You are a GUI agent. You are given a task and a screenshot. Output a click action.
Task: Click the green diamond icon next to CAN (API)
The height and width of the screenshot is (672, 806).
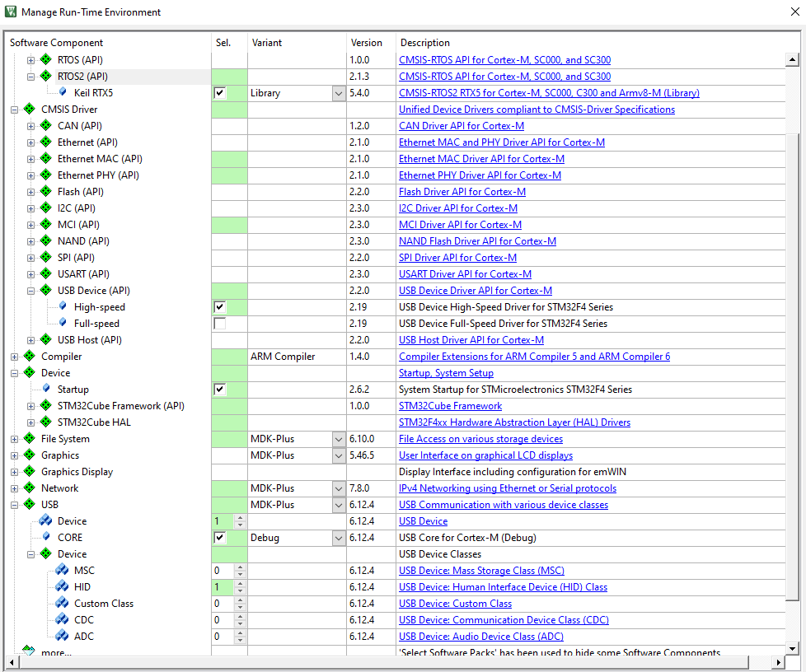point(46,125)
